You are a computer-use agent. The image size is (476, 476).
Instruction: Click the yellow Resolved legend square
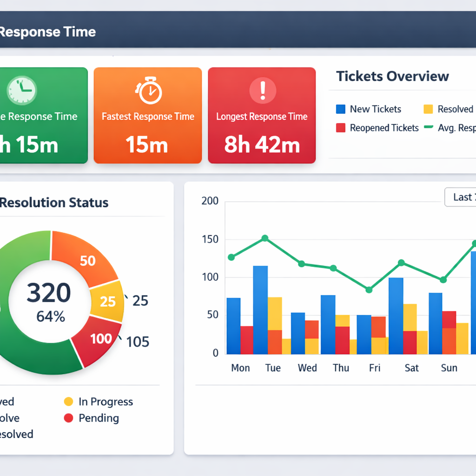coord(428,109)
